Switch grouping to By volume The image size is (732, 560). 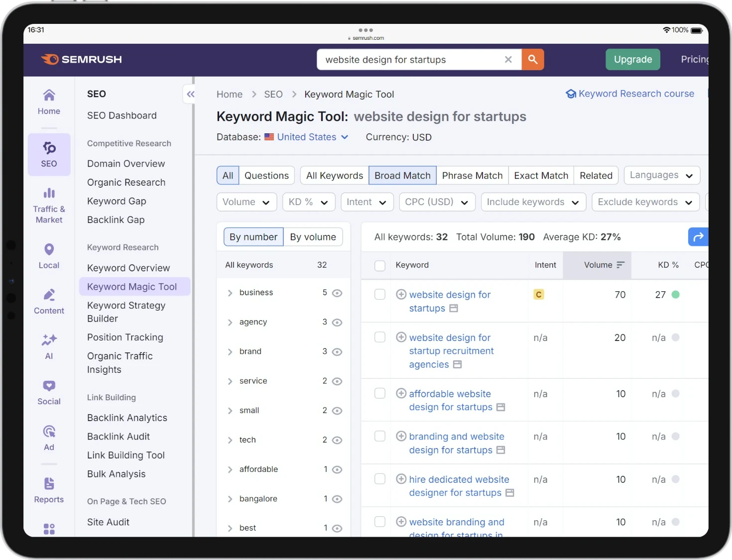(313, 237)
